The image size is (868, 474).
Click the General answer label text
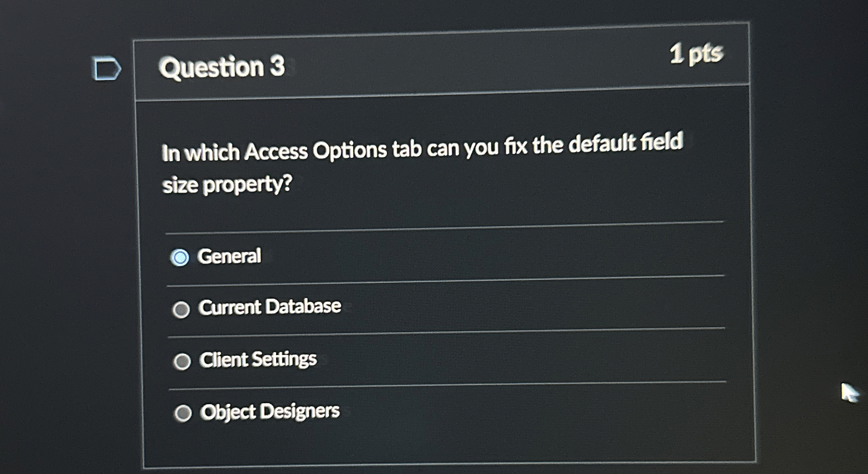click(230, 256)
